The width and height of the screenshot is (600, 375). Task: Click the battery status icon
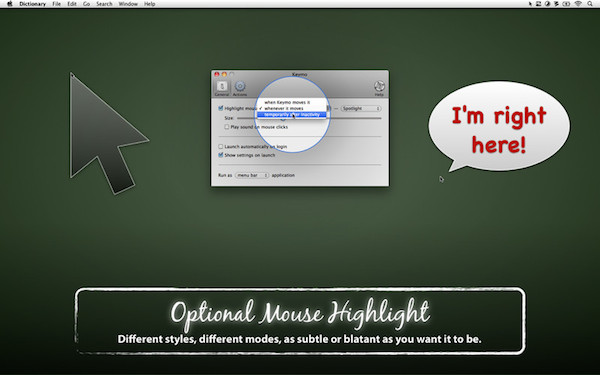pos(566,4)
